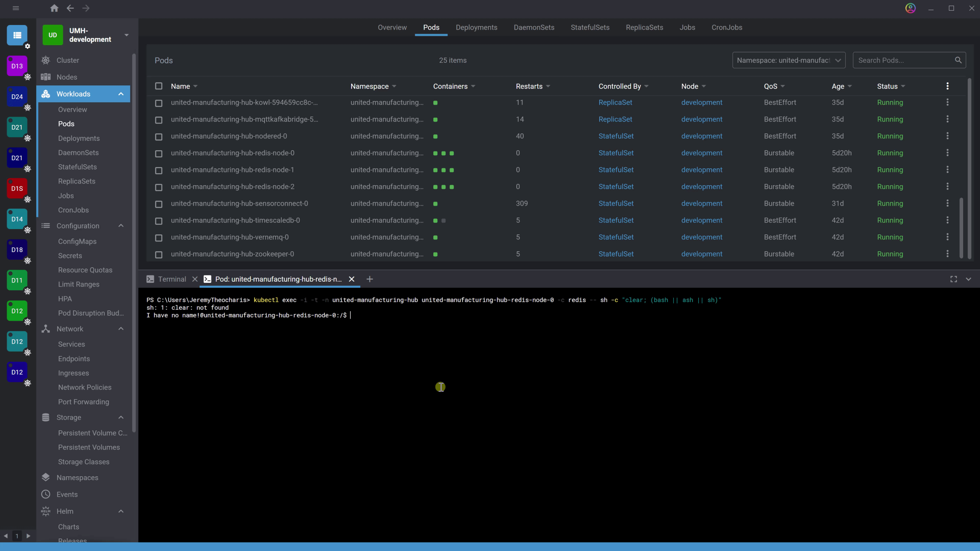Click the home icon in top bar
Image resolution: width=980 pixels, height=551 pixels.
click(54, 8)
